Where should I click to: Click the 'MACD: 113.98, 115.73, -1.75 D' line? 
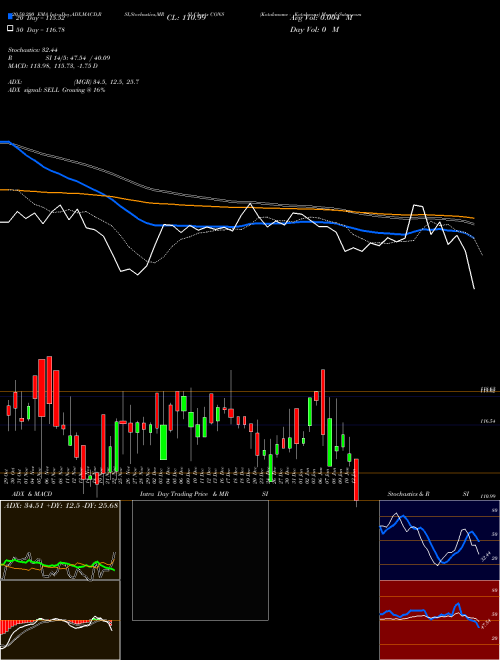(x=53, y=66)
